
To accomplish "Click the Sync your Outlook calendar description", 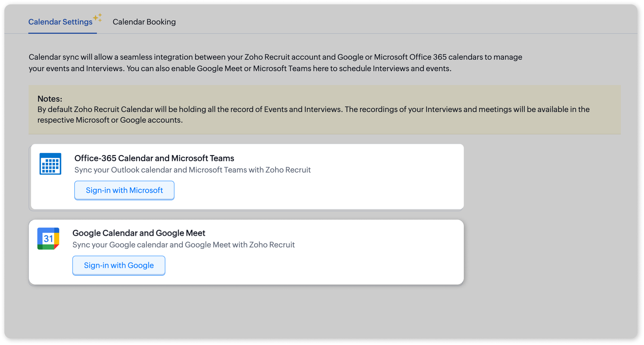I will click(x=192, y=170).
